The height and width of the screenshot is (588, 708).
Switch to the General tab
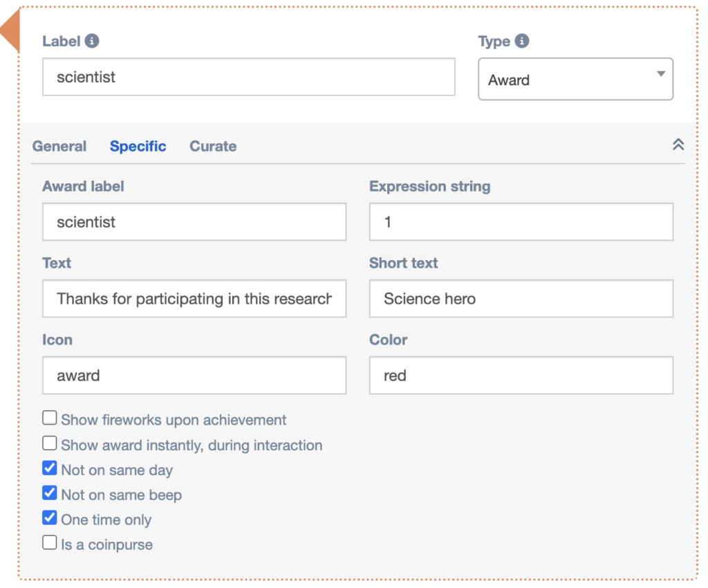pos(59,146)
